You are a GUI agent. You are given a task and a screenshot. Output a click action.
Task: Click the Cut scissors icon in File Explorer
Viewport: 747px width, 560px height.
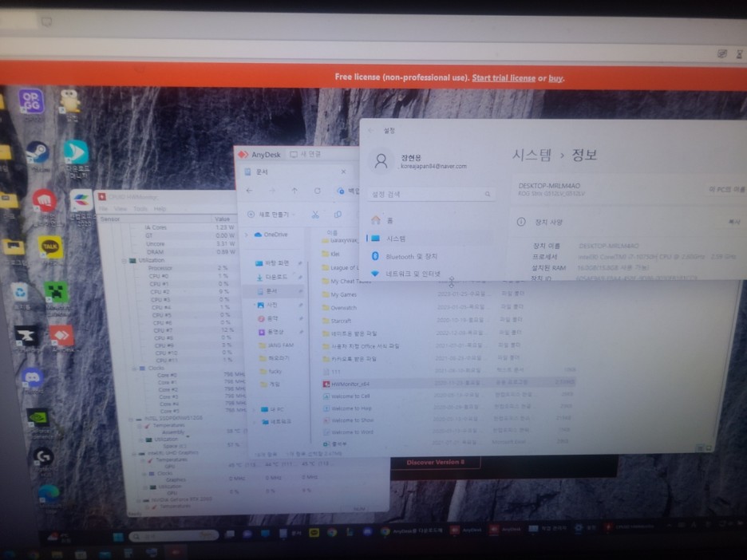pos(315,215)
